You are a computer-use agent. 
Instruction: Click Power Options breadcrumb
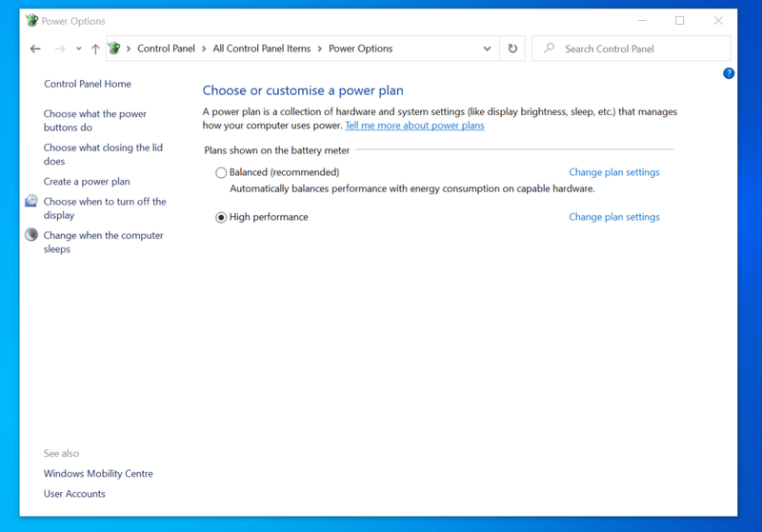pyautogui.click(x=361, y=49)
